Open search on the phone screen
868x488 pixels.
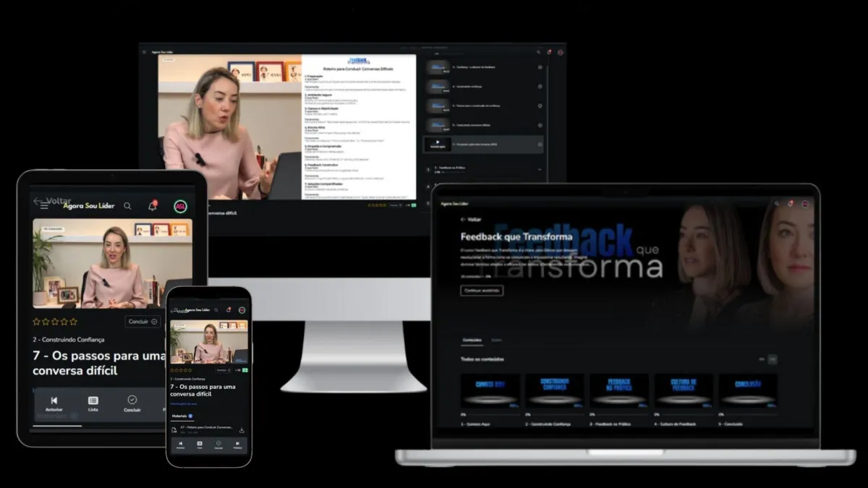click(216, 309)
